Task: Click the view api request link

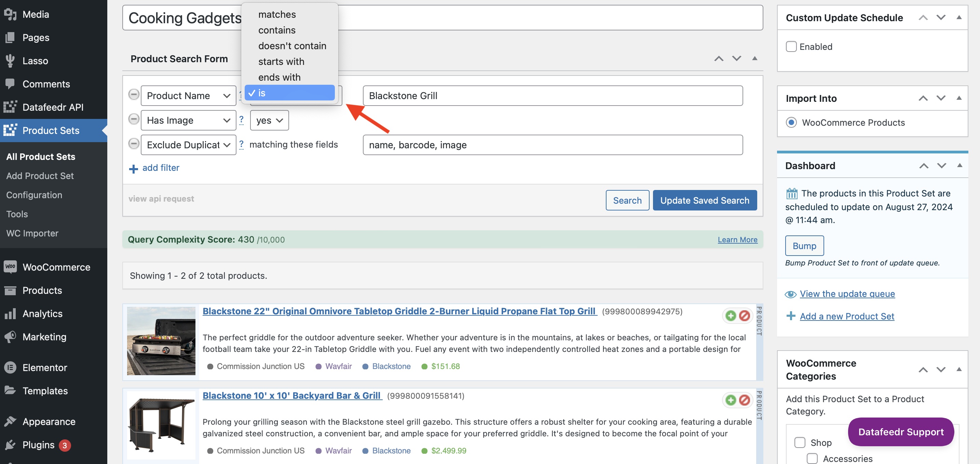Action: click(x=161, y=199)
